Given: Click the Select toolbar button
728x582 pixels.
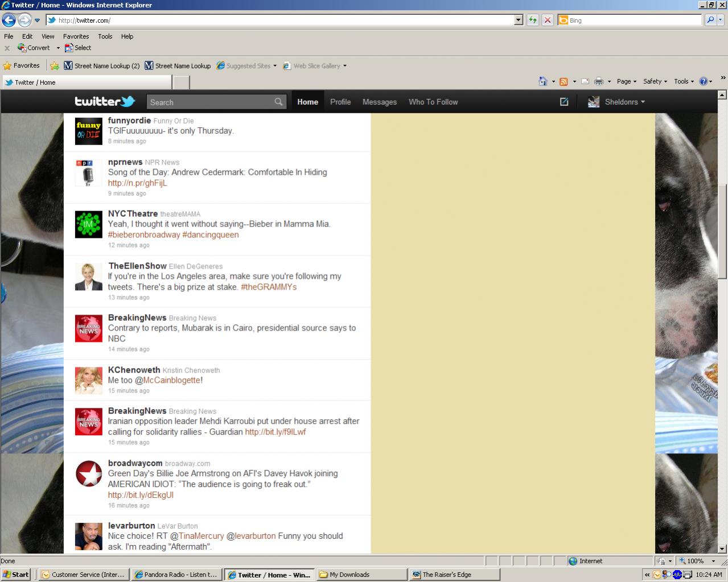Looking at the screenshot, I should click(x=78, y=48).
